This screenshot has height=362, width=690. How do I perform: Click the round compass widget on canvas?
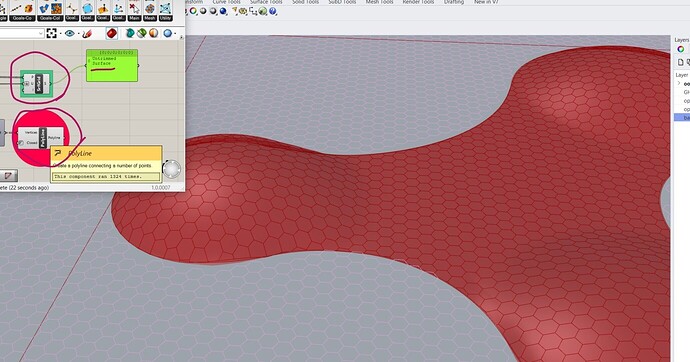172,169
